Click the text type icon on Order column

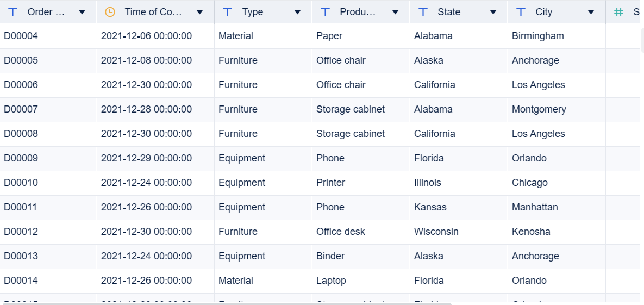coord(13,12)
